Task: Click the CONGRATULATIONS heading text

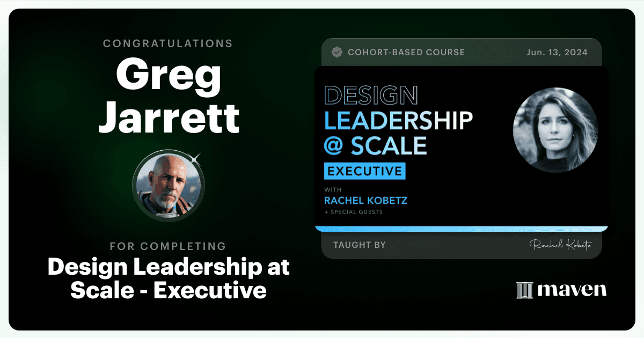Action: point(168,43)
